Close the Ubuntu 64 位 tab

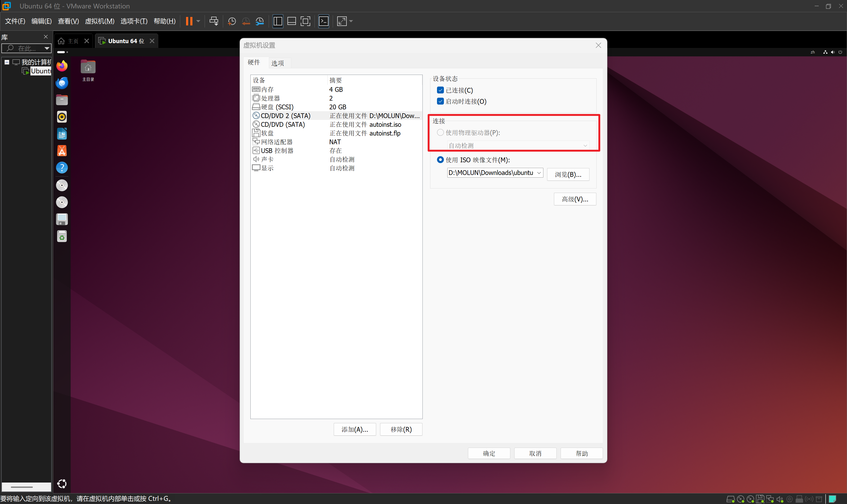pyautogui.click(x=152, y=41)
